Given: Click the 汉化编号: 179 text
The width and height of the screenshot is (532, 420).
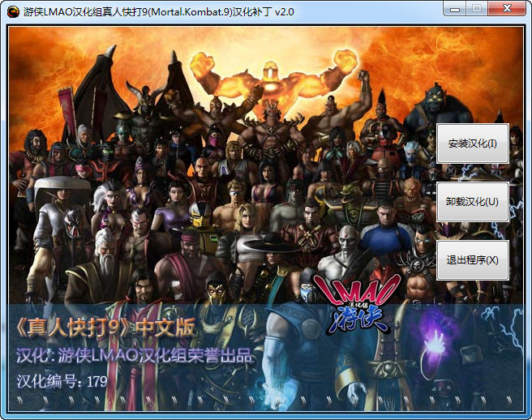Looking at the screenshot, I should [62, 381].
